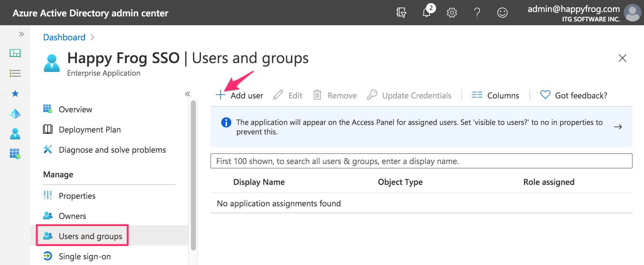Click the ITG SOFTWARE INC. tenant name
Screen dimensions: 644x265
[x=591, y=19]
